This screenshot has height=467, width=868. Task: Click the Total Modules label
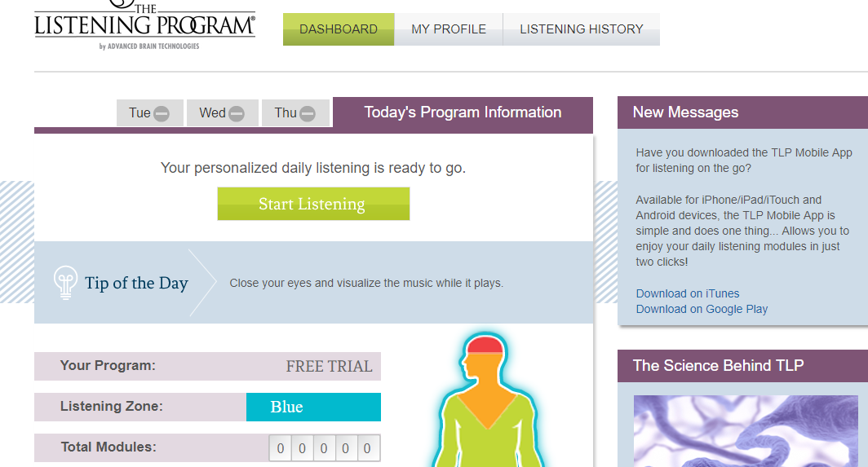click(x=108, y=447)
